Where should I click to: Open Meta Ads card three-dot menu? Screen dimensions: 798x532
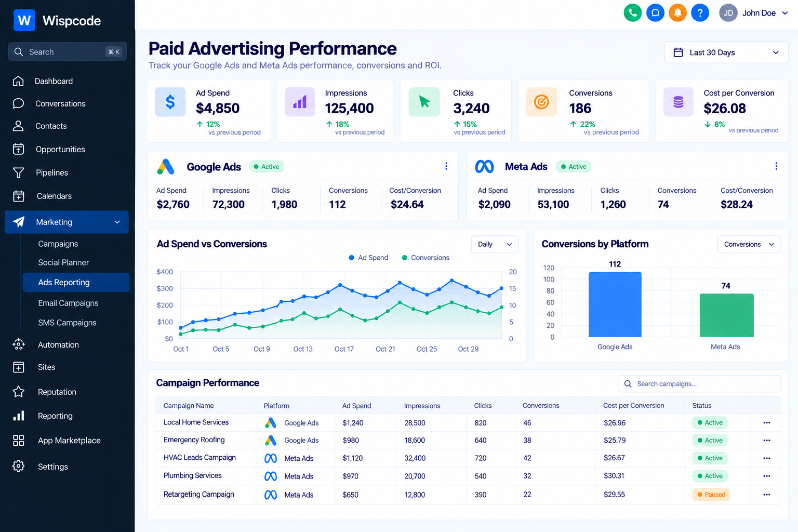[x=776, y=166]
